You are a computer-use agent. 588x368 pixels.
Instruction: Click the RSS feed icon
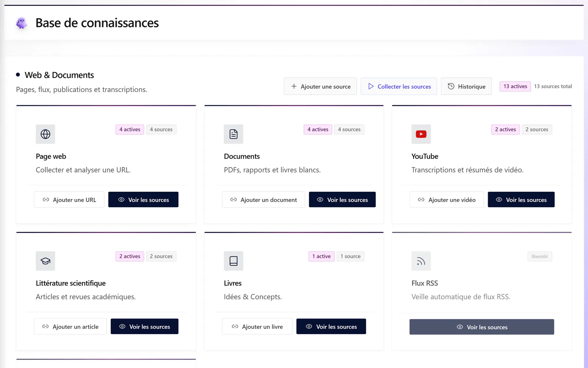421,261
